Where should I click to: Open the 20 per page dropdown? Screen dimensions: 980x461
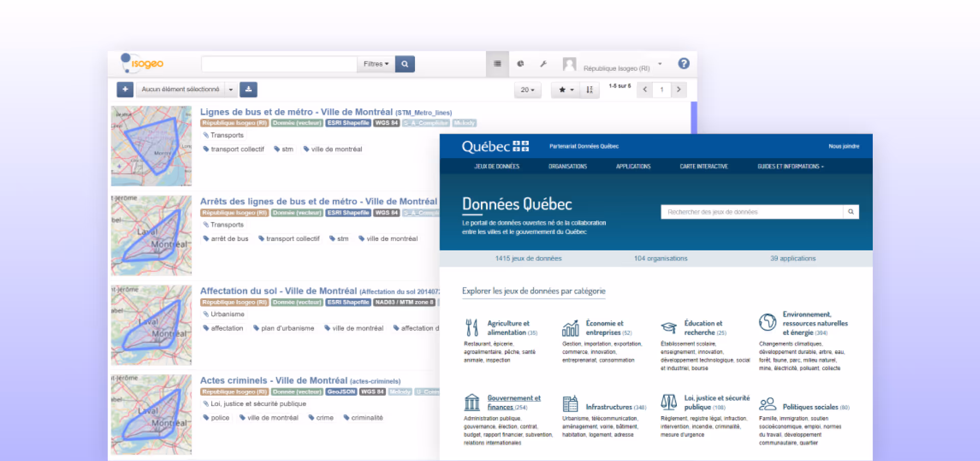527,90
